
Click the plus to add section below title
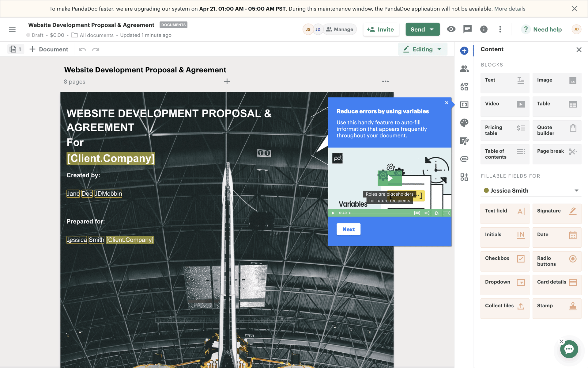(x=227, y=81)
